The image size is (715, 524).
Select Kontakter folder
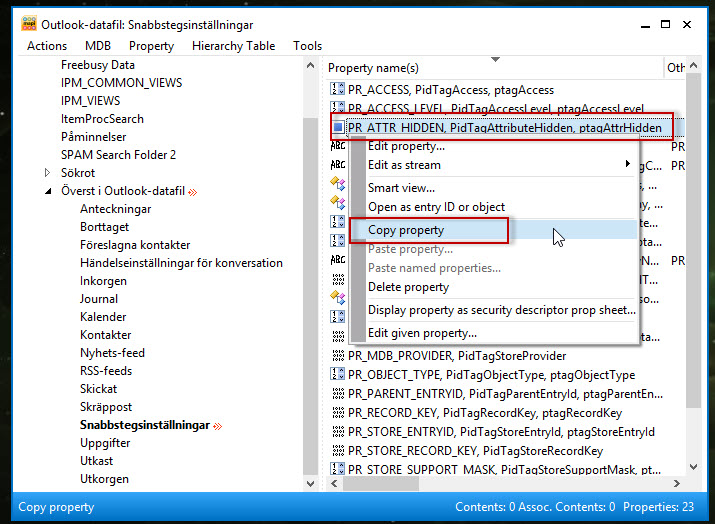point(105,335)
